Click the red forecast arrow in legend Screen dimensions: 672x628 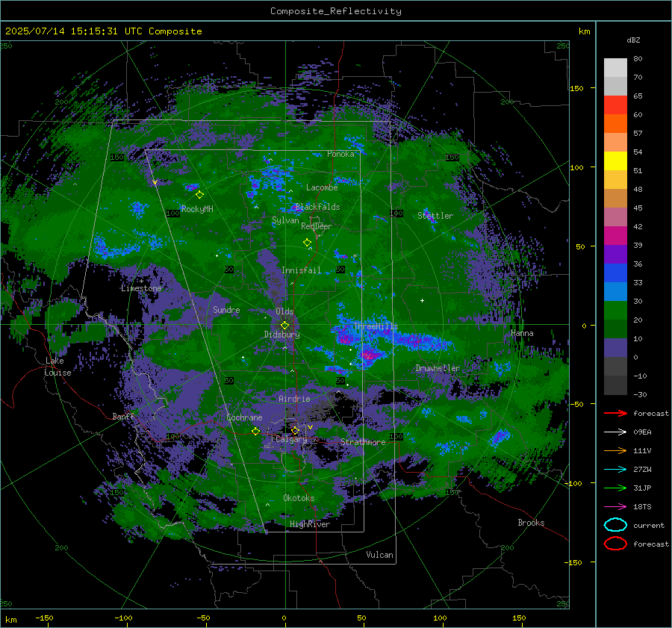pyautogui.click(x=615, y=413)
